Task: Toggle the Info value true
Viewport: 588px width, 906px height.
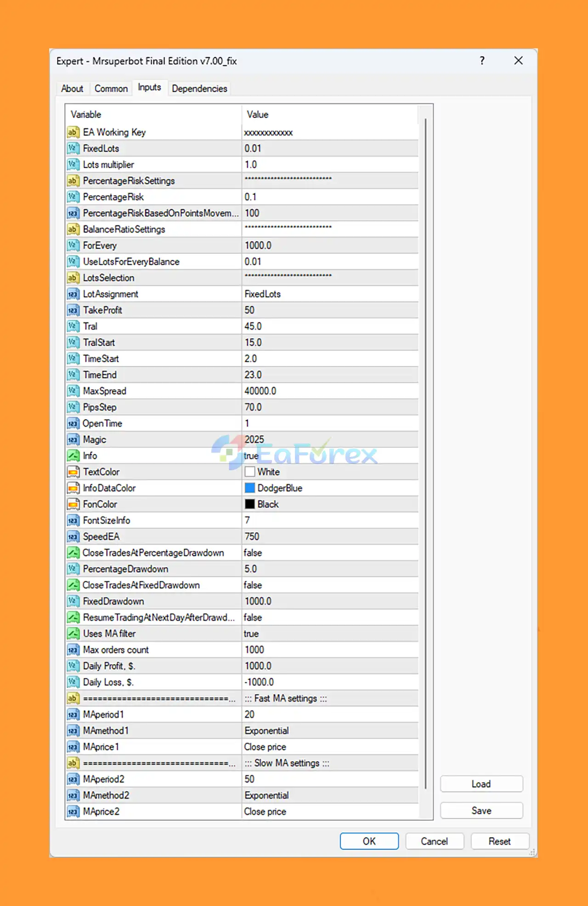Action: 330,456
